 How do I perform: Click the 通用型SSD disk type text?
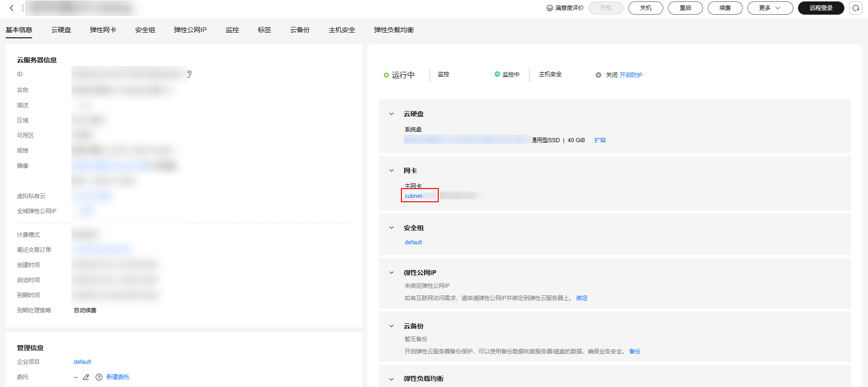pos(546,140)
